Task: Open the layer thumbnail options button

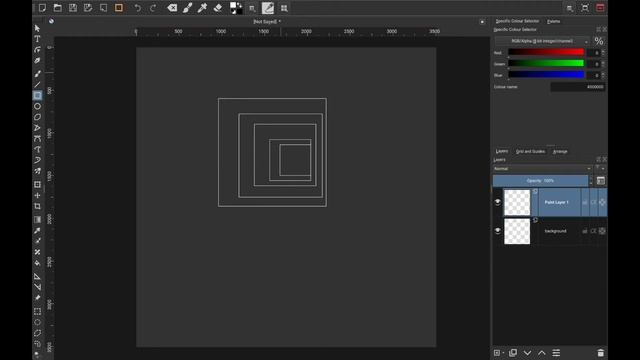Action: (600, 181)
